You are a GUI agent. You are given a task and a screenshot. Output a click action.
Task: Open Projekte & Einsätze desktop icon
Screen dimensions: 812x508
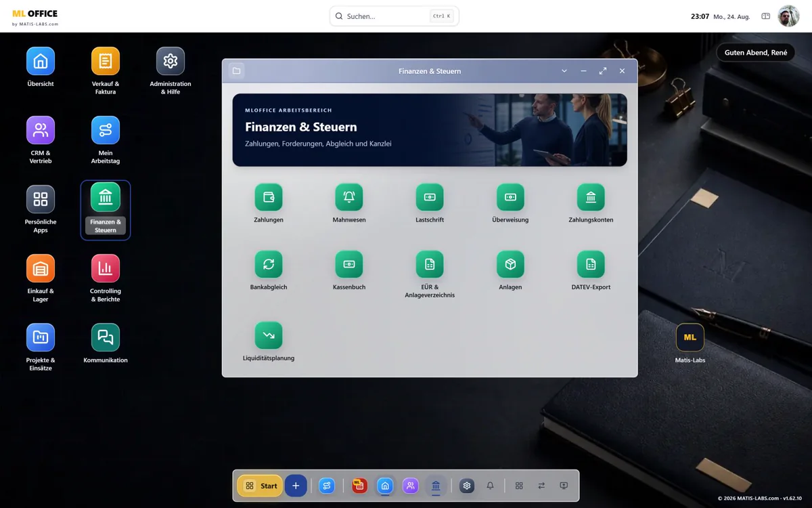point(41,337)
